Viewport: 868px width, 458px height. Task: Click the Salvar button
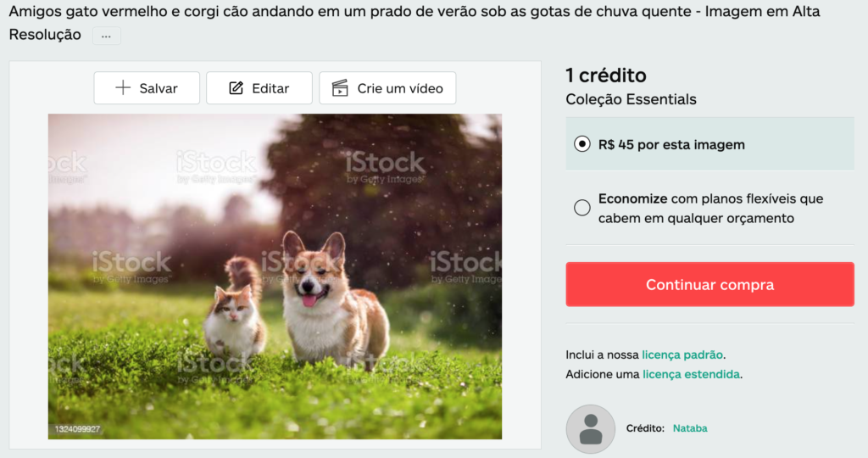tap(147, 88)
